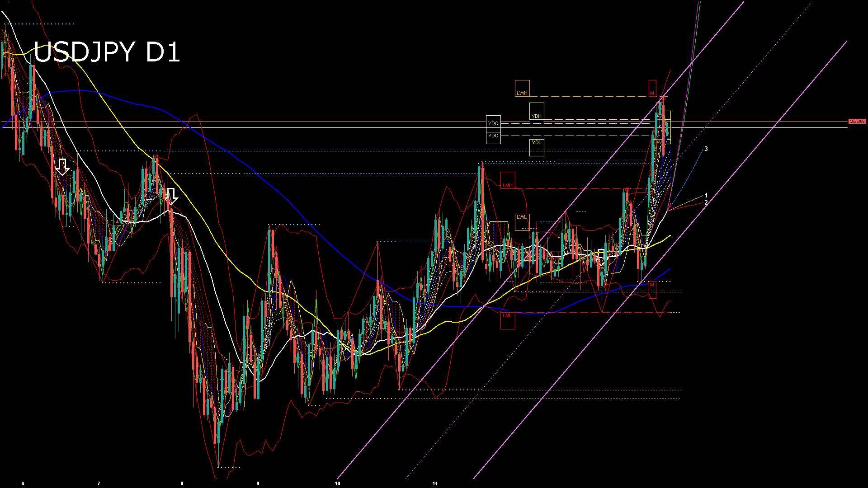Click month 11 on the time axis
The height and width of the screenshot is (488, 868).
coord(434,483)
